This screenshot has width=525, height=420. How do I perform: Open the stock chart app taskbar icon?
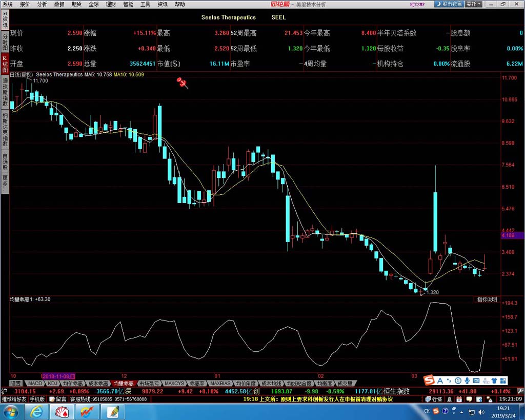[87, 412]
